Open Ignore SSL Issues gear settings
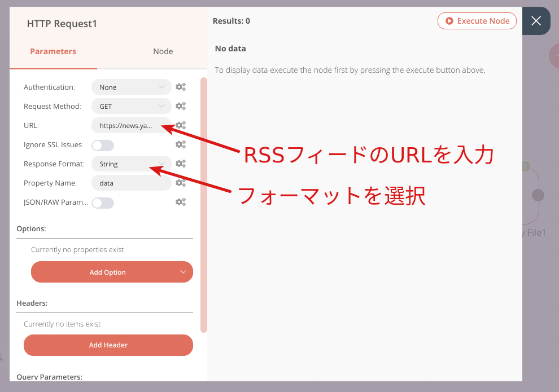Image resolution: width=559 pixels, height=392 pixels. [180, 144]
